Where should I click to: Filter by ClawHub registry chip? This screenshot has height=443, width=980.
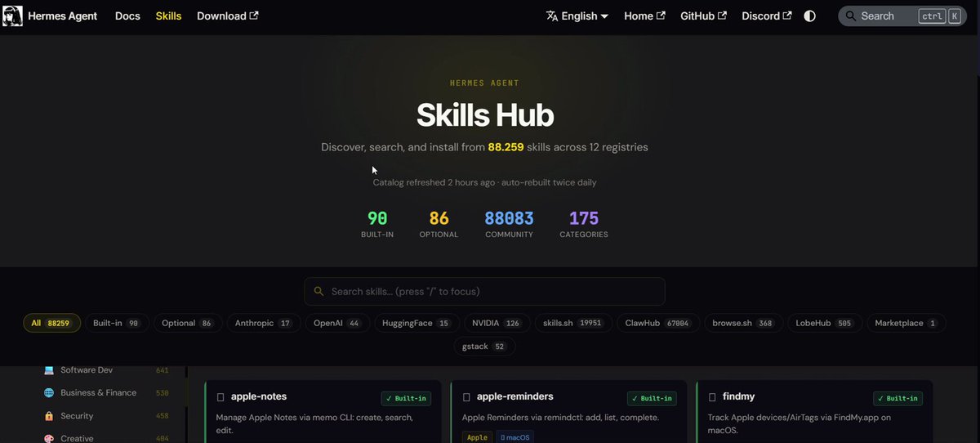pyautogui.click(x=657, y=323)
